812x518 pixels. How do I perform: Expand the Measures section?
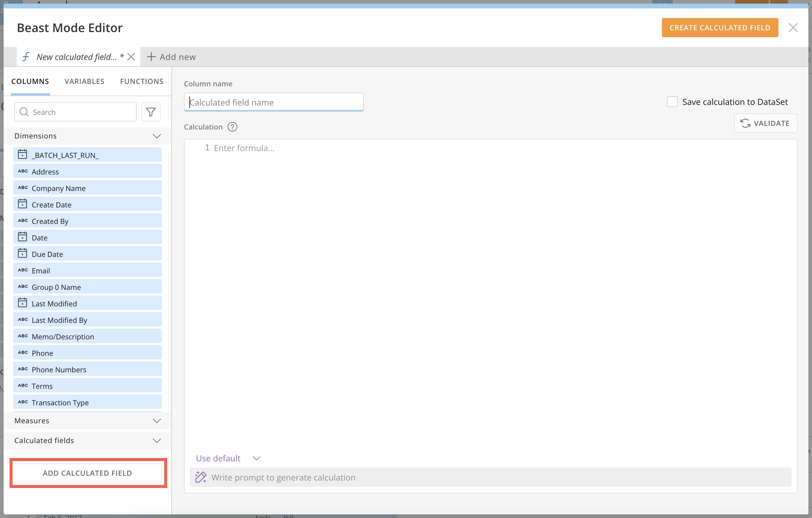(x=157, y=421)
